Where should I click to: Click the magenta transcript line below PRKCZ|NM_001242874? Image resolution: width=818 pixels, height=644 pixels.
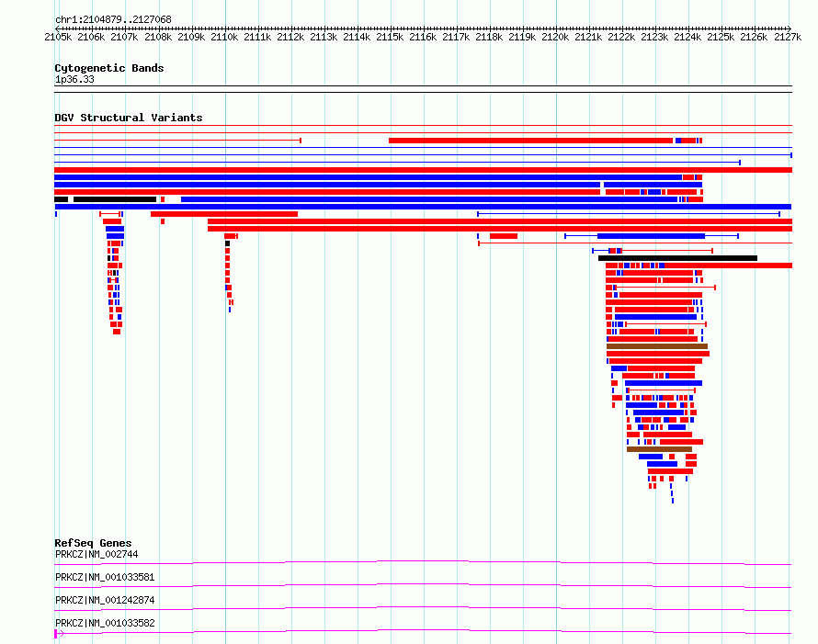(423, 608)
